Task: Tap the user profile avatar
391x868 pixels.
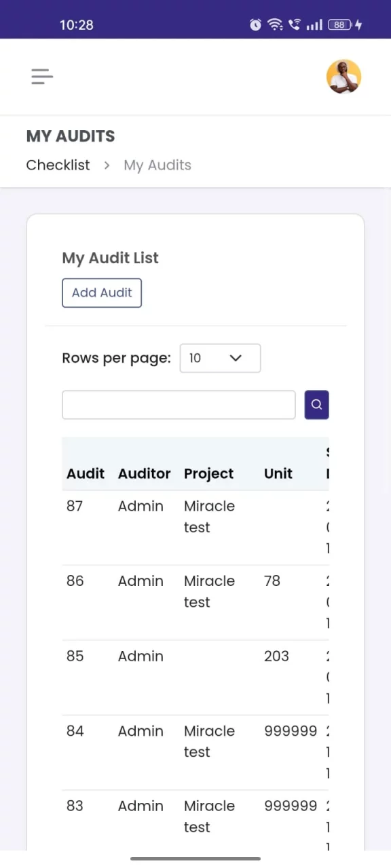Action: click(343, 77)
